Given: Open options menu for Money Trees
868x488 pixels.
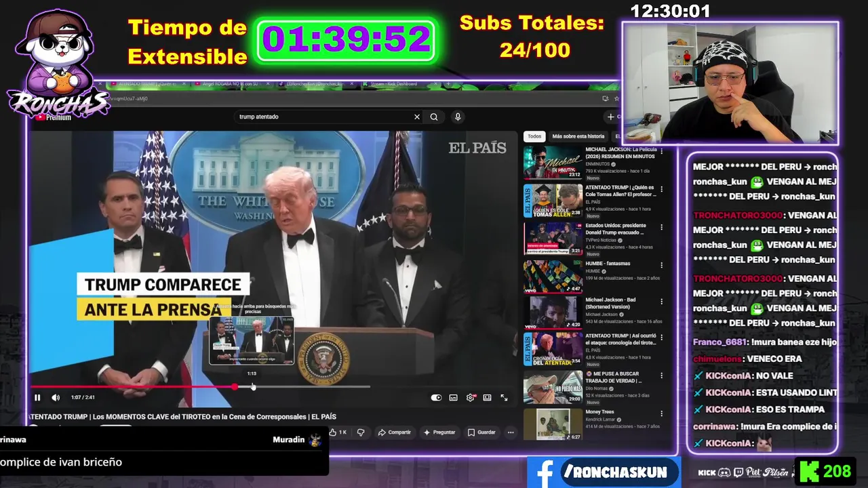Looking at the screenshot, I should click(662, 412).
